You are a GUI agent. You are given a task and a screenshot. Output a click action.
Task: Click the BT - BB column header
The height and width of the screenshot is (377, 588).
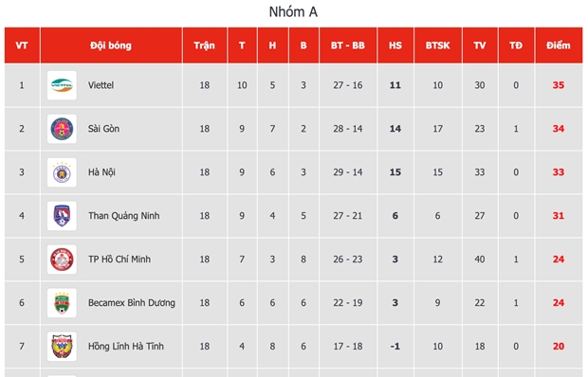pyautogui.click(x=348, y=45)
